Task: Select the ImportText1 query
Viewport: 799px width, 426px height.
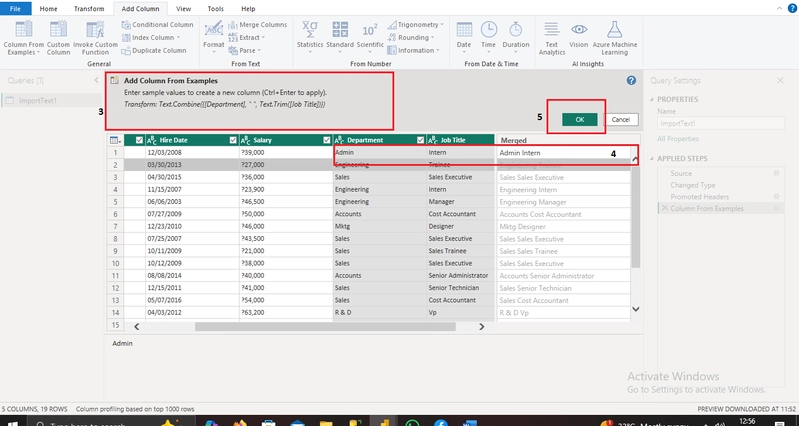Action: 51,100
